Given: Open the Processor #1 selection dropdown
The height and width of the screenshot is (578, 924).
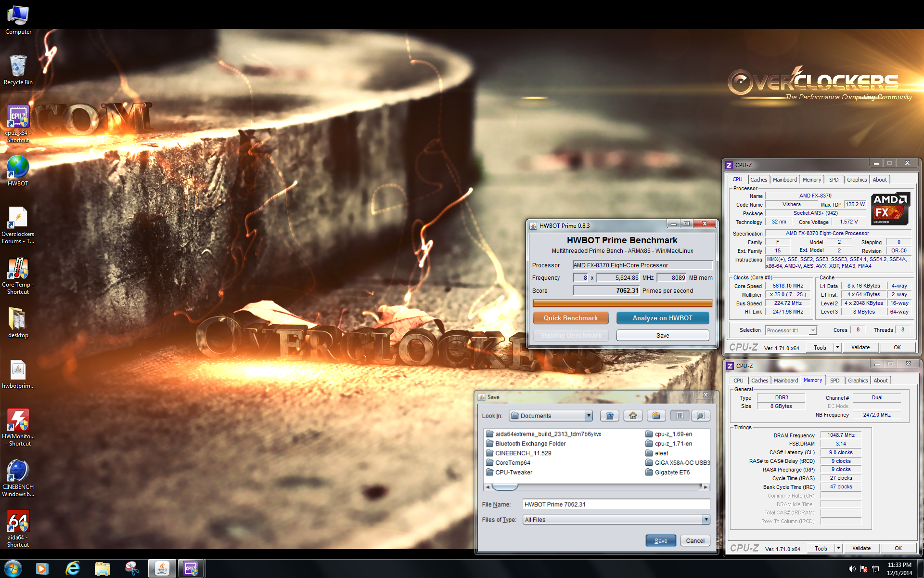Looking at the screenshot, I should click(x=812, y=330).
